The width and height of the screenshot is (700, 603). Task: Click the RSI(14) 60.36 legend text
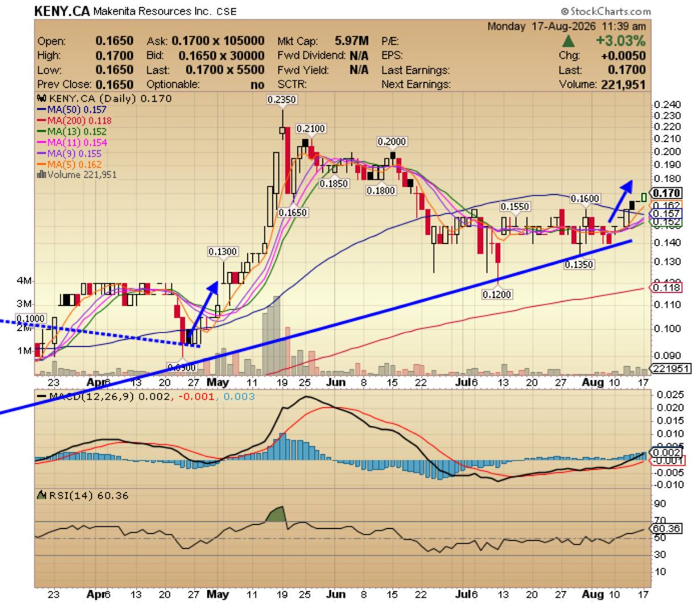point(88,495)
